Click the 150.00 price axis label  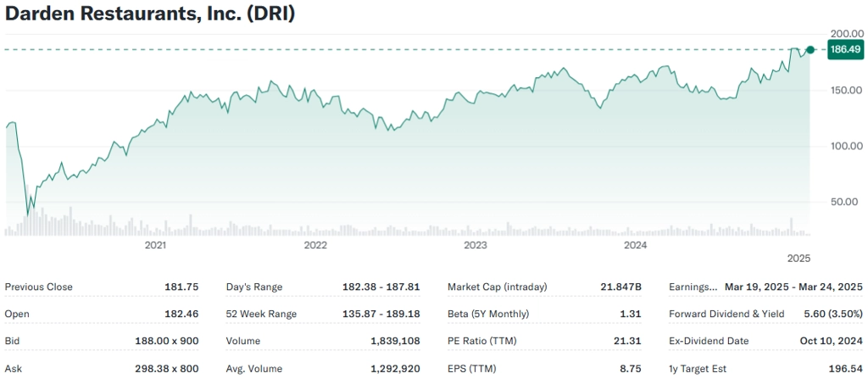click(845, 91)
